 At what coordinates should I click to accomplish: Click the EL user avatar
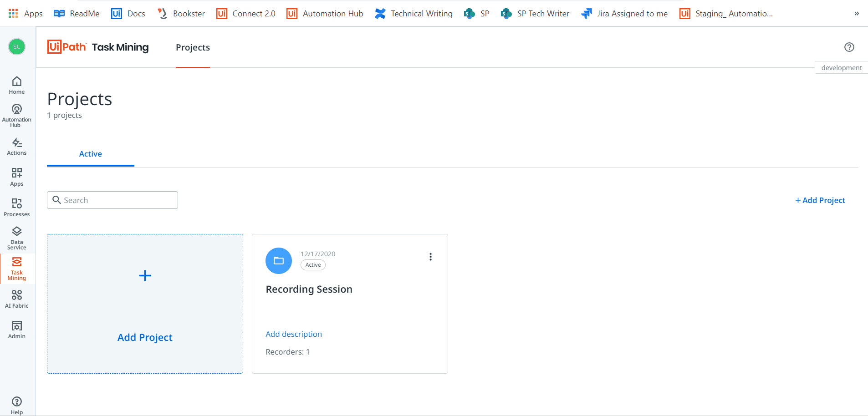(x=17, y=46)
